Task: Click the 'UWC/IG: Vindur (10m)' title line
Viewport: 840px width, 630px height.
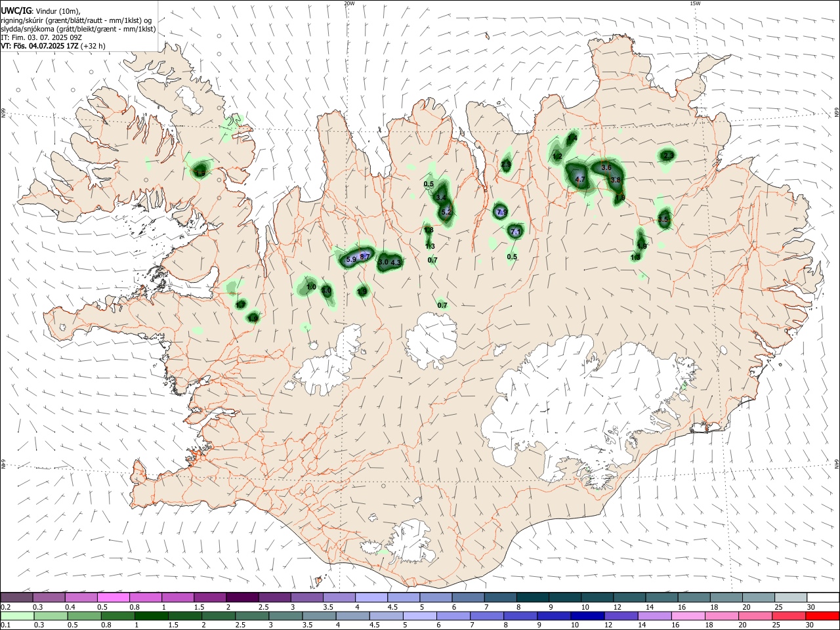Action: [x=40, y=11]
